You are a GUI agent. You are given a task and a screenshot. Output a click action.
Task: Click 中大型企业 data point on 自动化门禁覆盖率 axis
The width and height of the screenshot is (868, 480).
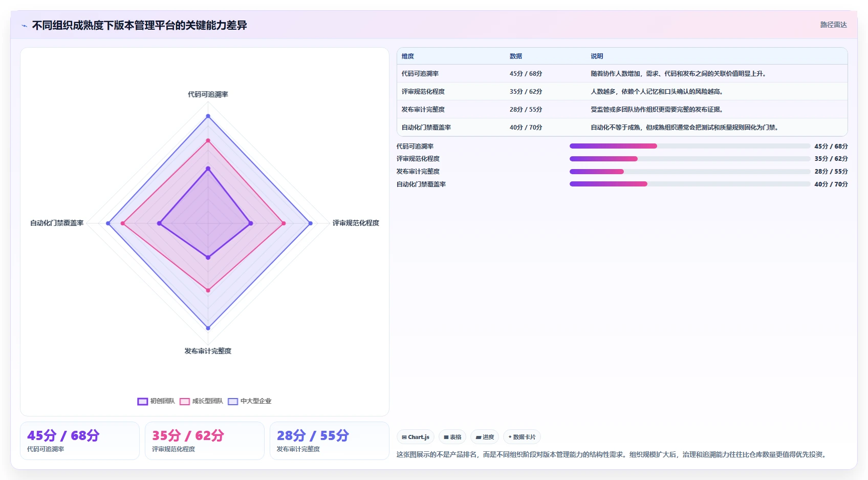(108, 223)
